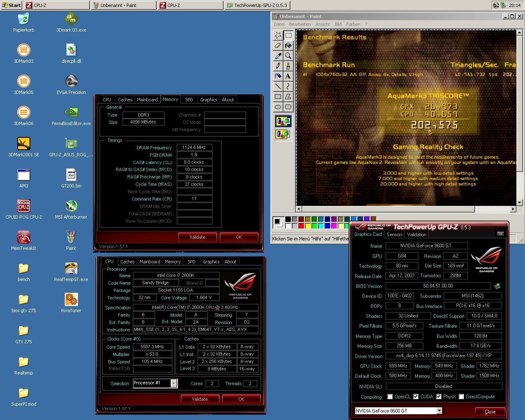Switch to the Sensors tab in GPU-Z
This screenshot has height=420, width=525.
coord(395,235)
